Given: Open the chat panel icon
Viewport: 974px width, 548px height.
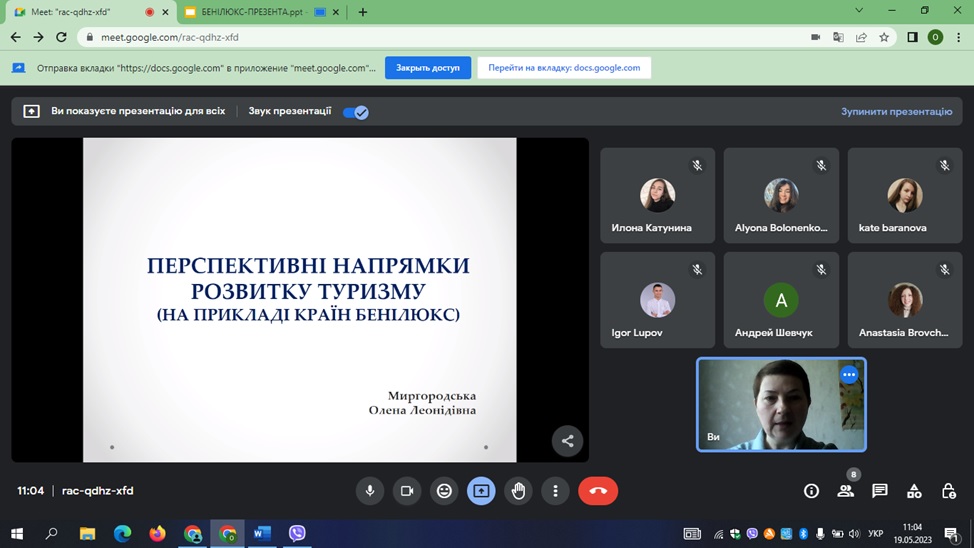Looking at the screenshot, I should pyautogui.click(x=880, y=491).
